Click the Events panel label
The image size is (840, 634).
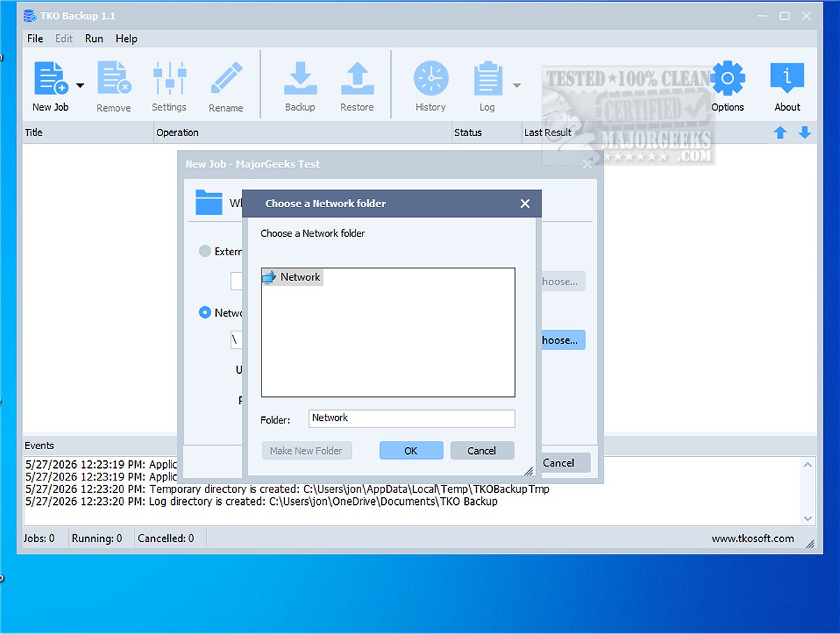[x=39, y=446]
